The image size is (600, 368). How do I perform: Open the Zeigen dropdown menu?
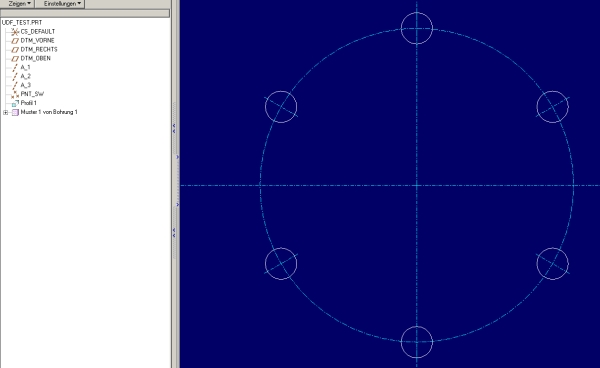[x=20, y=3]
